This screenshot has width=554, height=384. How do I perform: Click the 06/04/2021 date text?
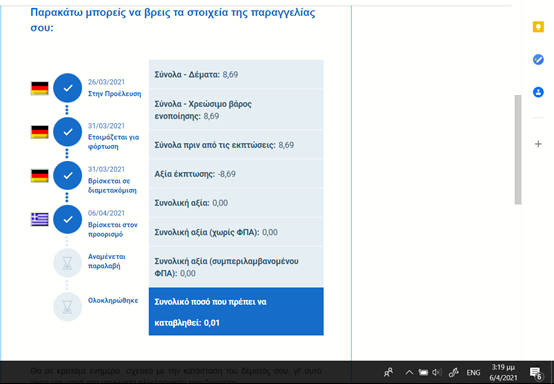pyautogui.click(x=106, y=213)
